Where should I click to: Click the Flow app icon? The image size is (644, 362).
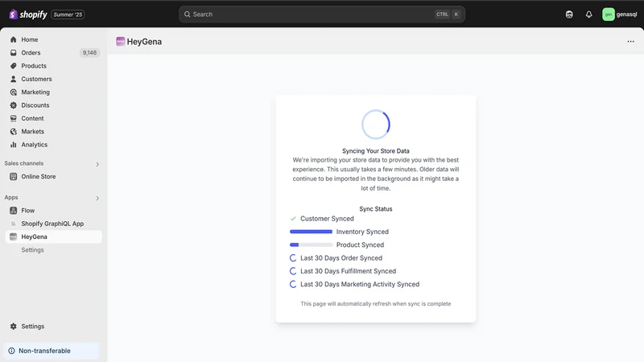click(x=13, y=211)
